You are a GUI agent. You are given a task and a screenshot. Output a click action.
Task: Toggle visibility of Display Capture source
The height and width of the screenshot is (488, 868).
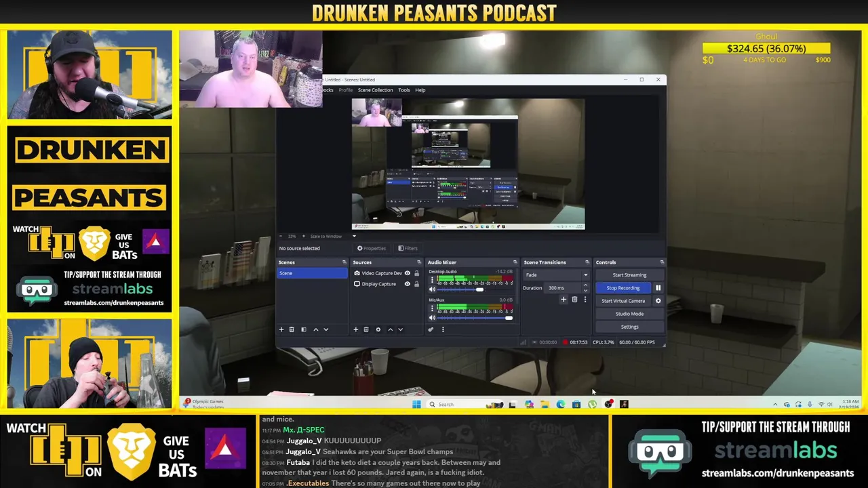click(408, 284)
